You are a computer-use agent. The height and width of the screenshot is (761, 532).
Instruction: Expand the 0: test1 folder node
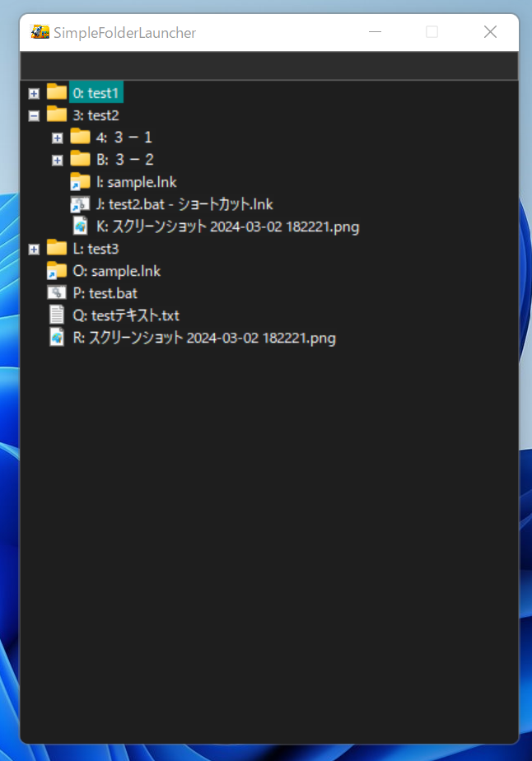point(34,93)
